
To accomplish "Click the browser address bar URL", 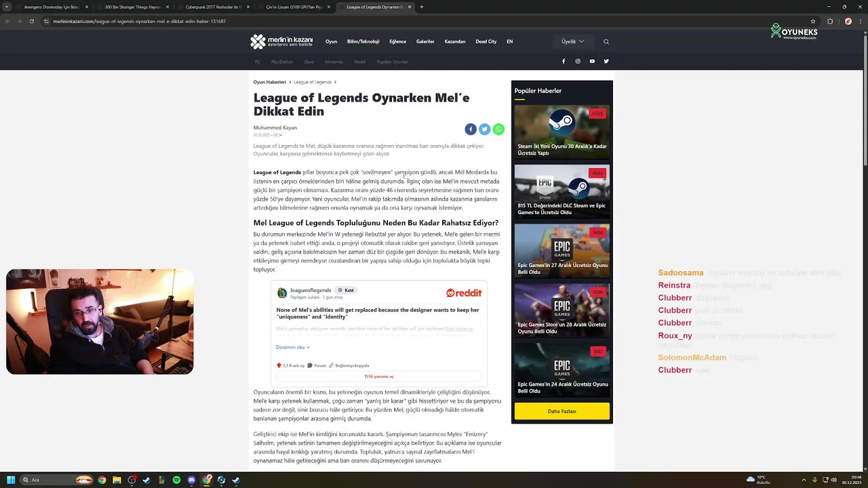I will click(139, 21).
